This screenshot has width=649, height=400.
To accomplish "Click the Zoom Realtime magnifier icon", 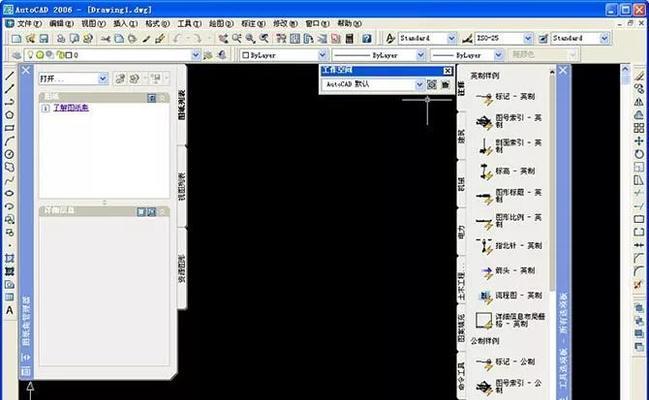I will pos(237,39).
